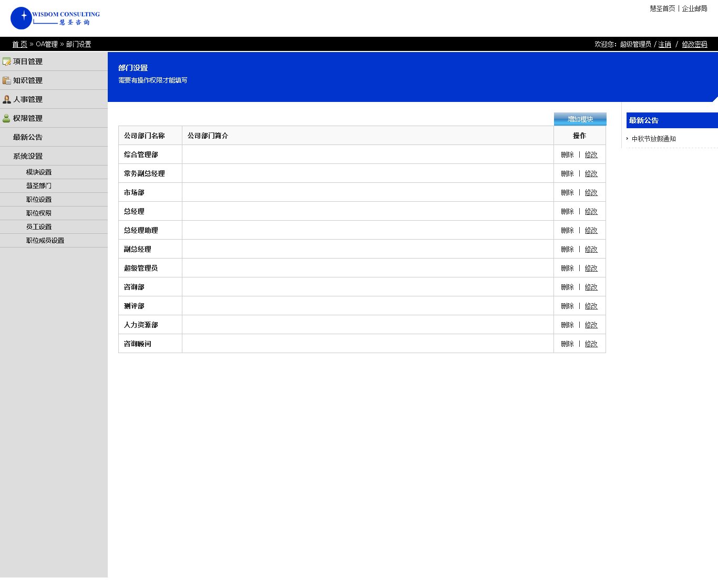
Task: Open the 修改密码 link
Action: point(694,45)
